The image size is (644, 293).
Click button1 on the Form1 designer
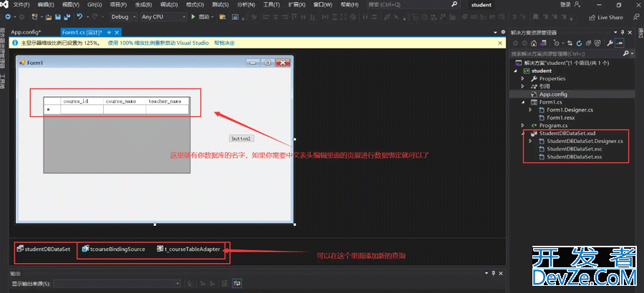[x=241, y=139]
